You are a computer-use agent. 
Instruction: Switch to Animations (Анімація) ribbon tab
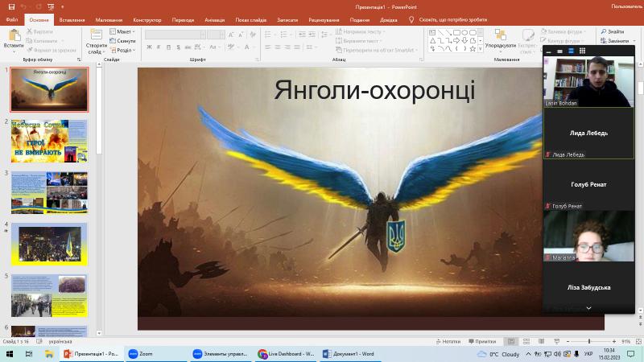tap(214, 19)
